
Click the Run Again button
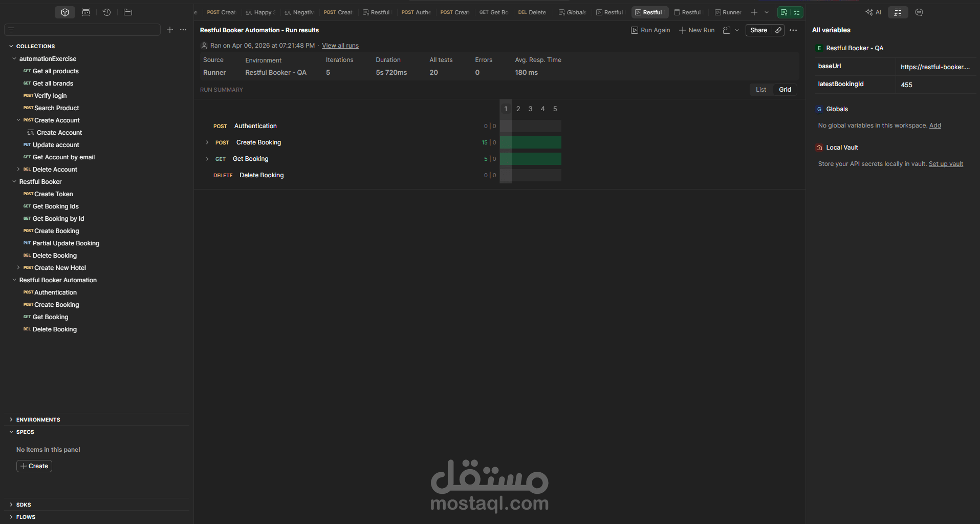pos(650,30)
